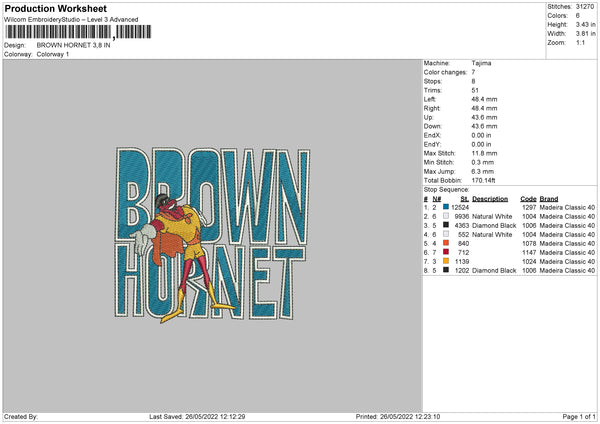Click the blue color swatch in stop row 1

pos(446,207)
